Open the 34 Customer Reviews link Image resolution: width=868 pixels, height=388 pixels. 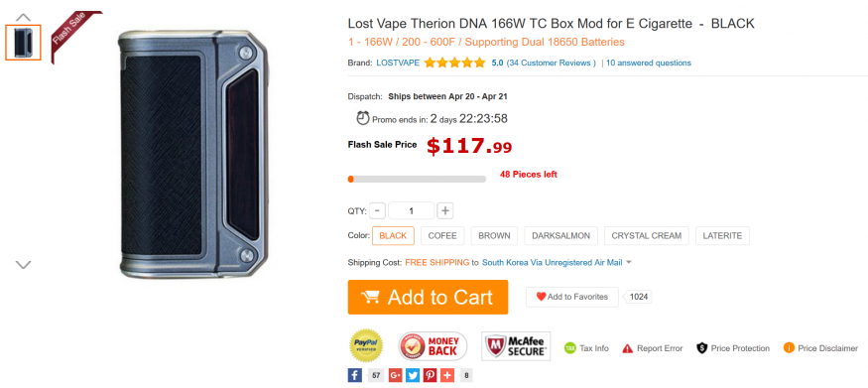(551, 64)
